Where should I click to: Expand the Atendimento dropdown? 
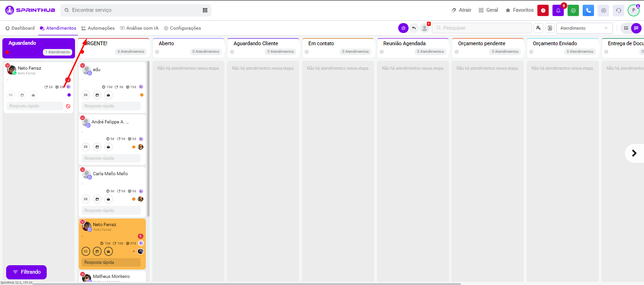[584, 28]
